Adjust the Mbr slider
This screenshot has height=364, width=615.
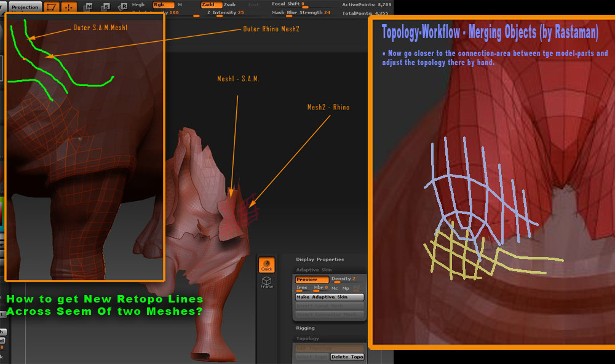[320, 288]
